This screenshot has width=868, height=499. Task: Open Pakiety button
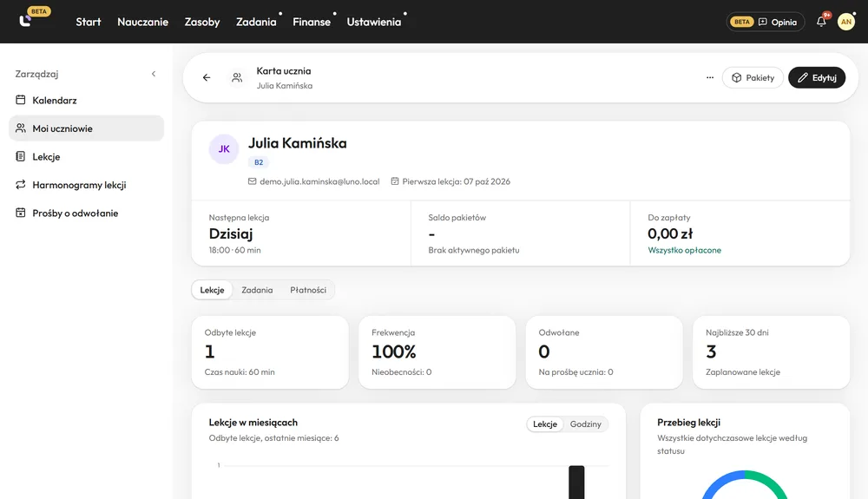pos(753,77)
